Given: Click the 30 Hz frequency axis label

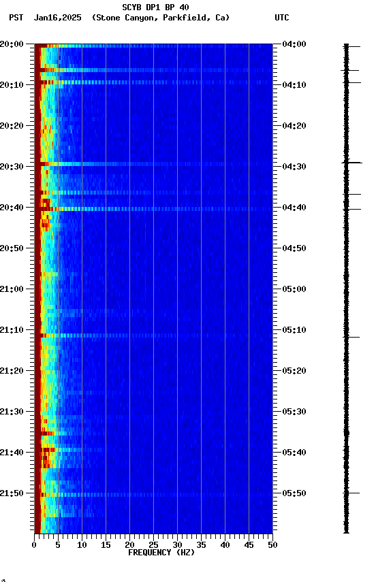Looking at the screenshot, I should (x=177, y=545).
